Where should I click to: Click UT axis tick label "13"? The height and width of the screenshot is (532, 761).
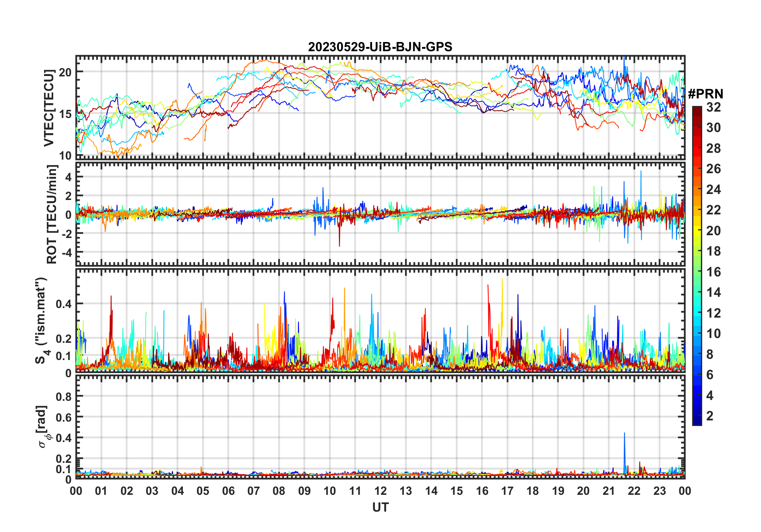tap(406, 491)
